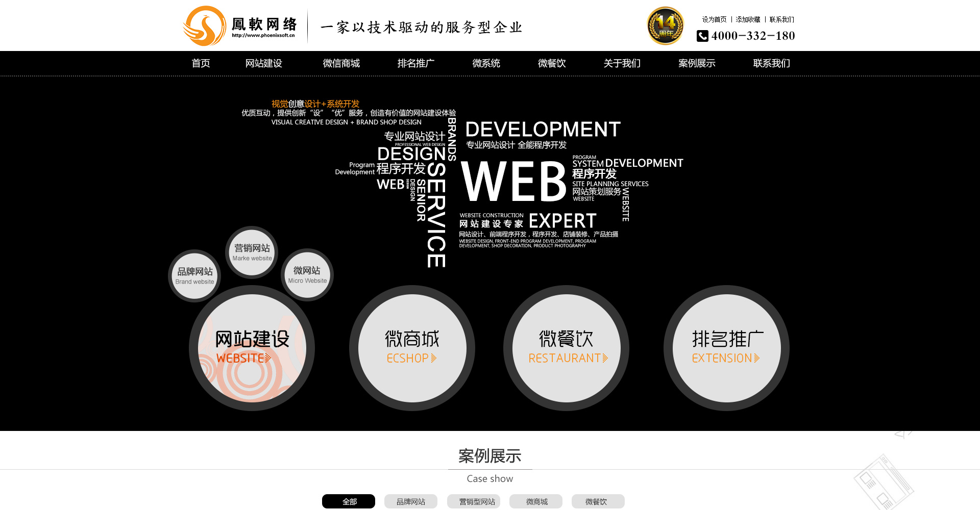980x510 pixels.
Task: Select the 全部 case filter tab
Action: [349, 501]
